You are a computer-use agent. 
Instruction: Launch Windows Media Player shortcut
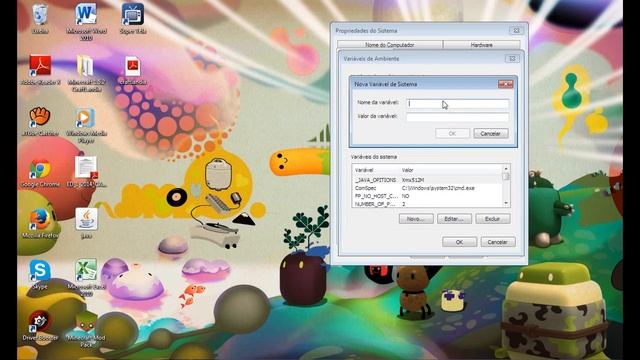point(86,124)
